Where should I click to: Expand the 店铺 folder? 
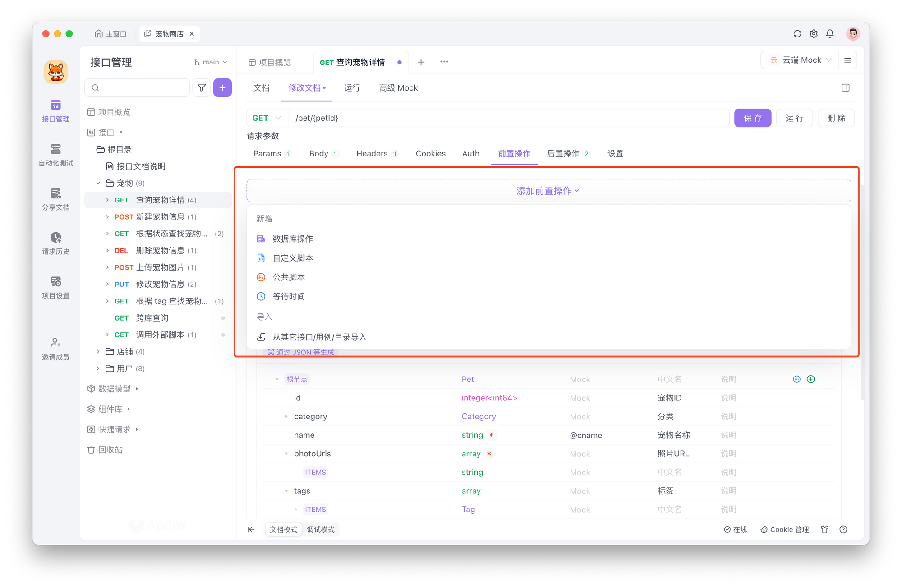[98, 352]
